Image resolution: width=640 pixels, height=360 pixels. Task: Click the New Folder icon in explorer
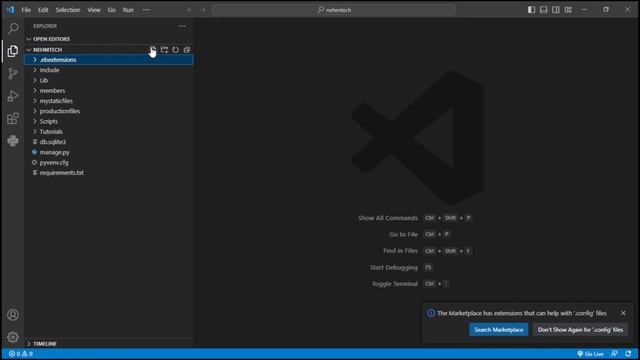tap(164, 50)
